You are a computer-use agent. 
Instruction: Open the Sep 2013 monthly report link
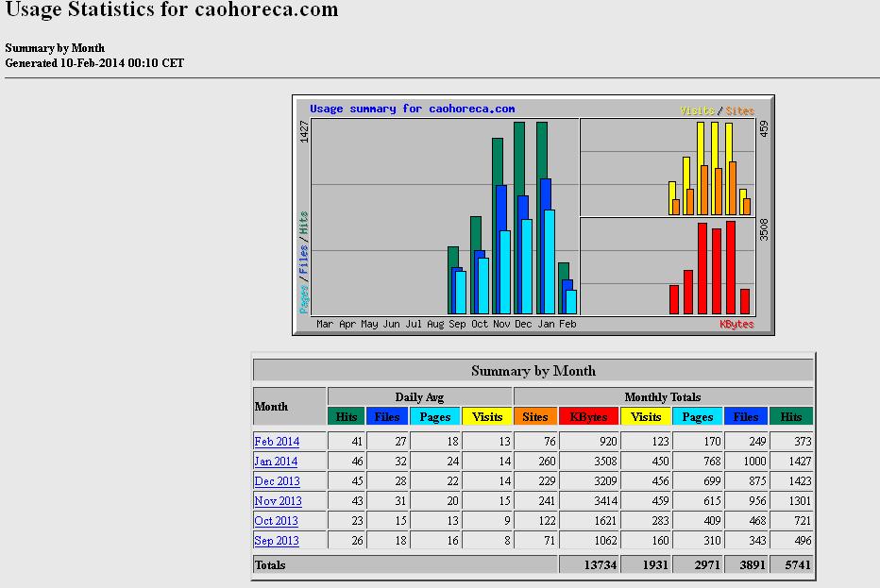pyautogui.click(x=277, y=541)
